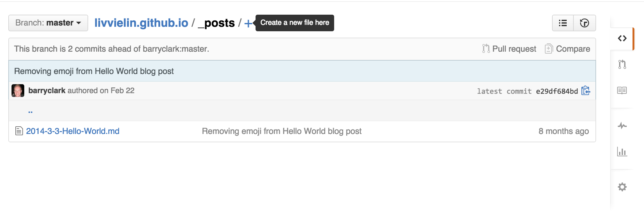Click the plus icon to create new file
644x222 pixels.
[248, 23]
